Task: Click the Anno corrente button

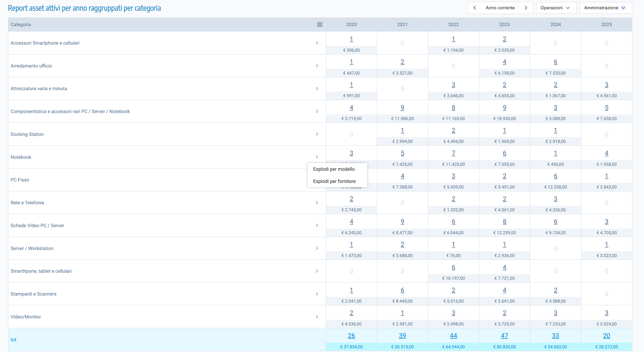Action: (500, 8)
